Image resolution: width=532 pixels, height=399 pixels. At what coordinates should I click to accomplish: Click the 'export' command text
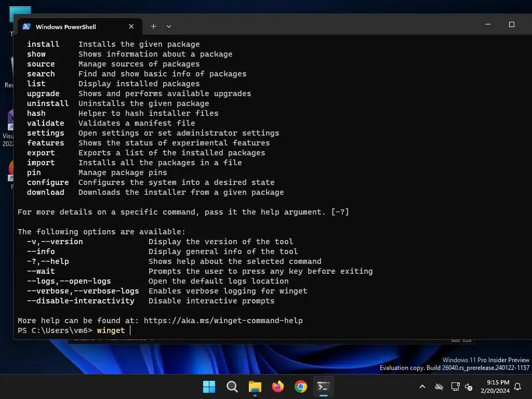point(41,153)
